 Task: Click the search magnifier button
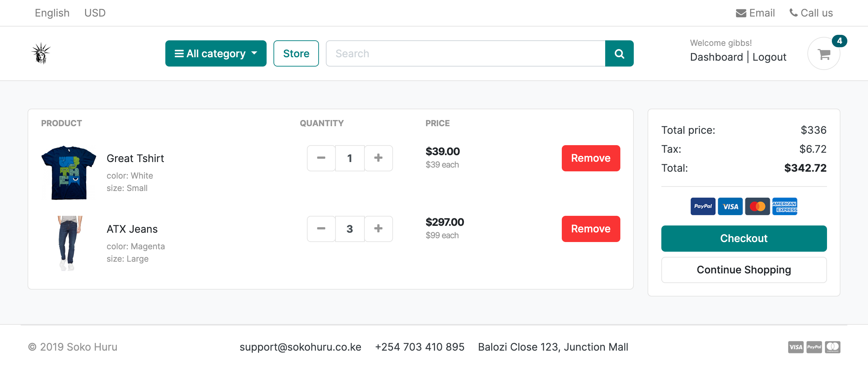click(x=619, y=53)
